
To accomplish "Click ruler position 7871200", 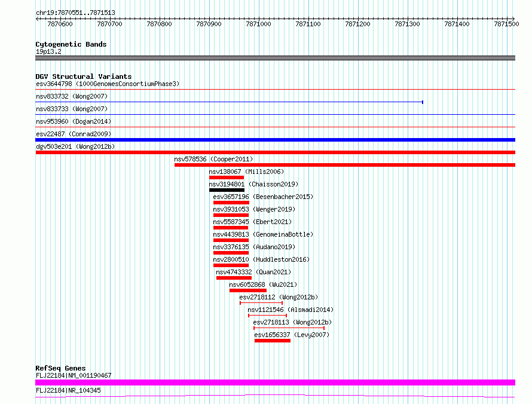I will (357, 24).
